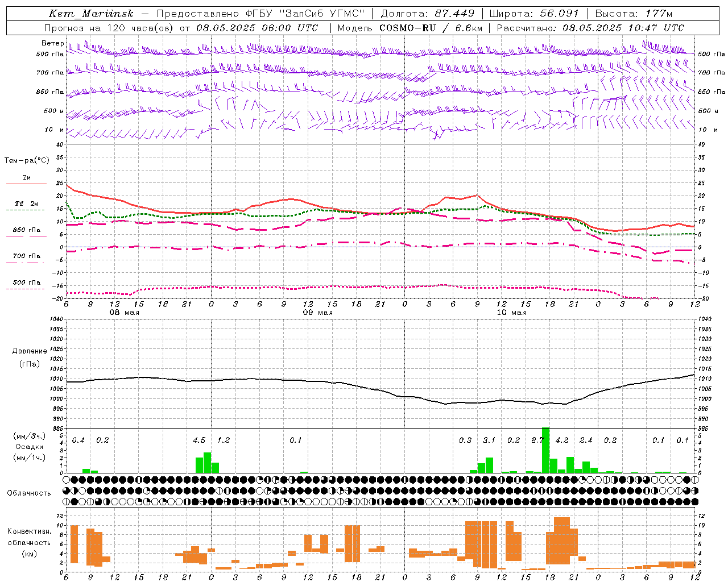Click the 3.1 precipitation total
The width and height of the screenshot is (728, 582).
click(x=489, y=440)
